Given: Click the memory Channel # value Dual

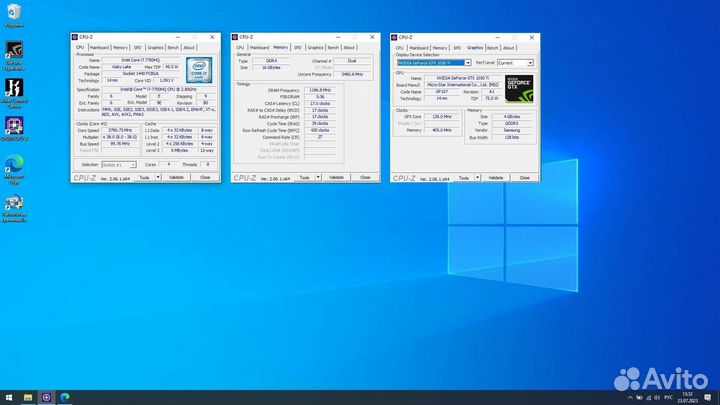Looking at the screenshot, I should coord(352,61).
